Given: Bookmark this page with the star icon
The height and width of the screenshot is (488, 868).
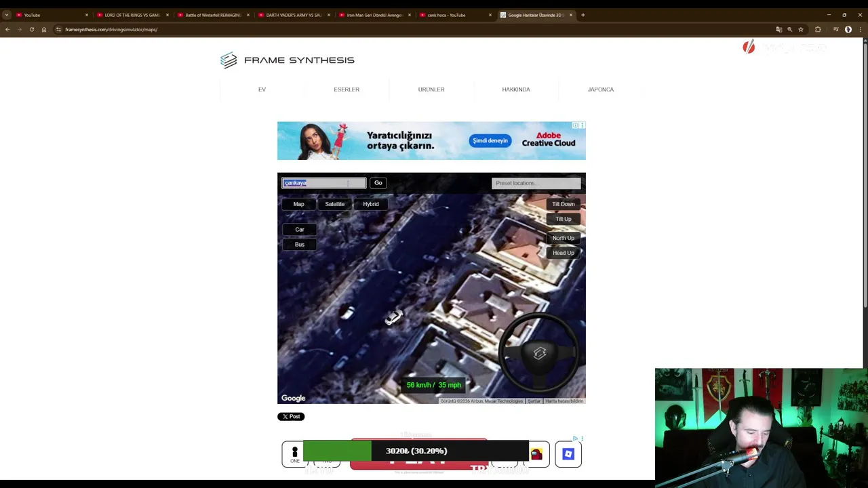Looking at the screenshot, I should click(801, 29).
